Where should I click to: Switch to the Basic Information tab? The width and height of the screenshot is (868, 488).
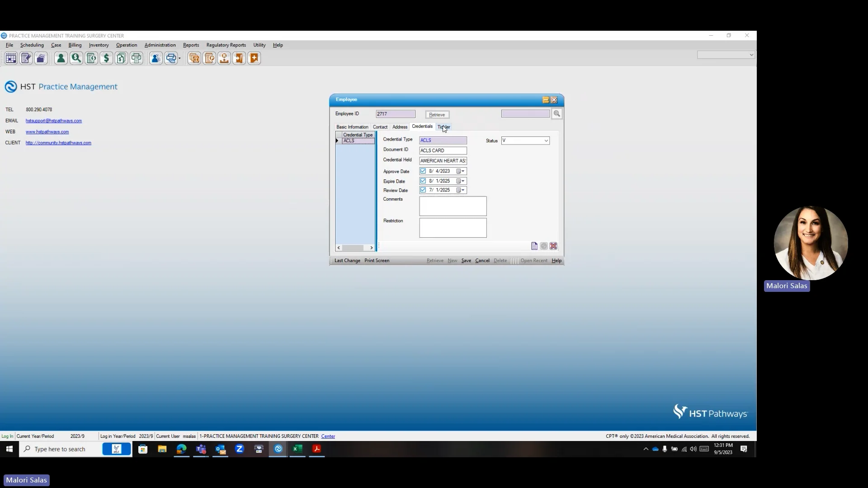tap(352, 127)
